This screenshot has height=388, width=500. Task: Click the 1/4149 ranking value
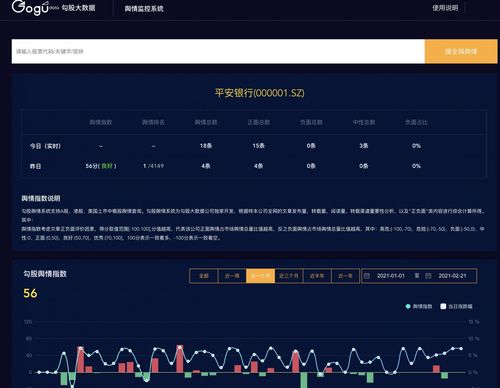coord(153,166)
